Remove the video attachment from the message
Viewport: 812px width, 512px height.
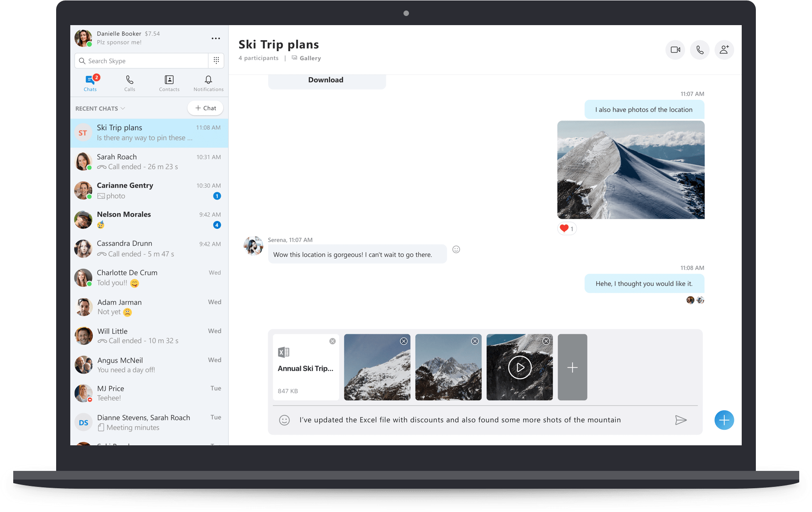coord(546,341)
